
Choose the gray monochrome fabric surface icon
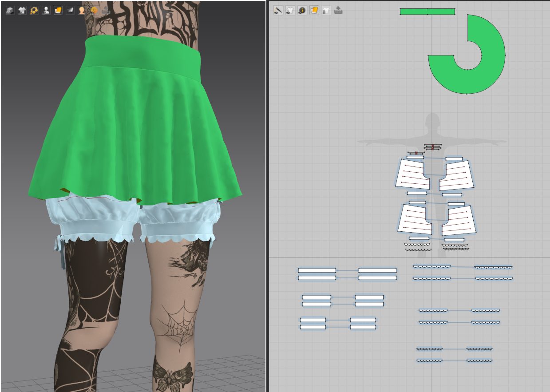[x=70, y=10]
